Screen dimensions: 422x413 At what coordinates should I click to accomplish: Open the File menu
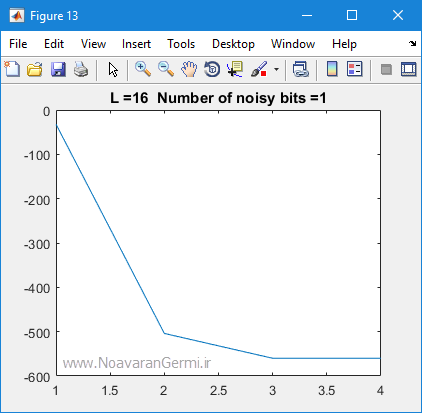point(18,44)
